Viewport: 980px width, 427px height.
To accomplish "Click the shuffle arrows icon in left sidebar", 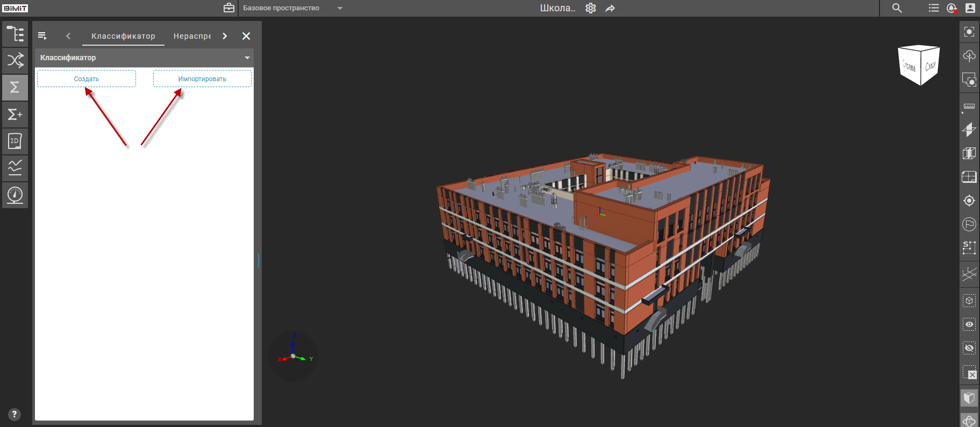I will click(x=15, y=60).
